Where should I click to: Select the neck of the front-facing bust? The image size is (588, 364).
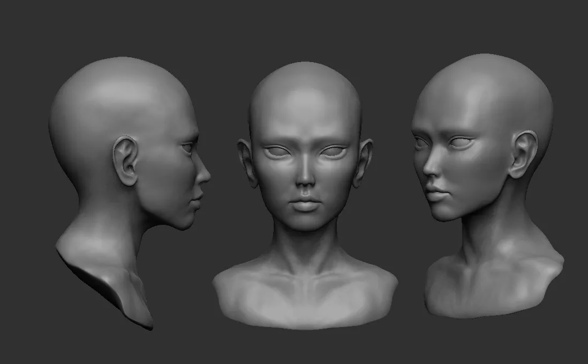(x=305, y=247)
